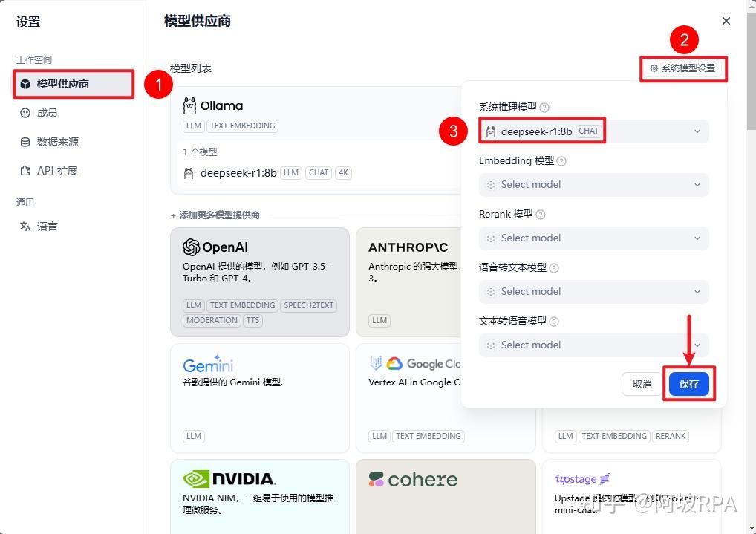756x534 pixels.
Task: Open the Embedding 模型 selector
Action: [593, 184]
